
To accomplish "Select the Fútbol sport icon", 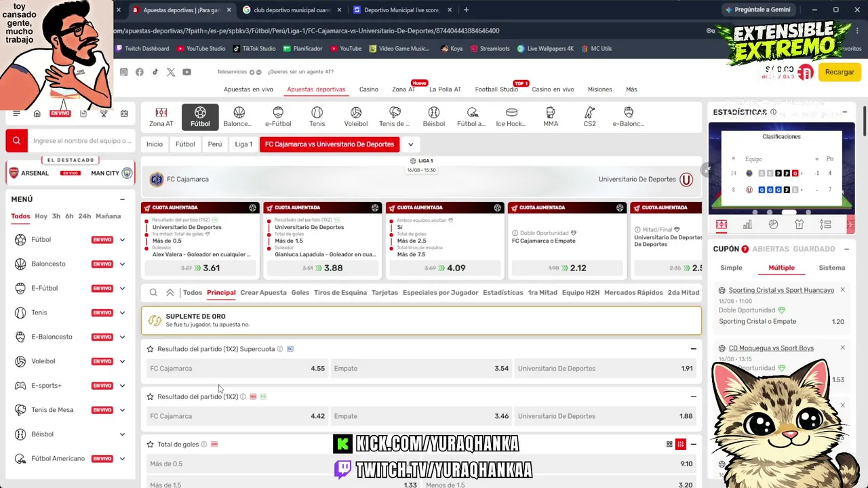I will 200,117.
